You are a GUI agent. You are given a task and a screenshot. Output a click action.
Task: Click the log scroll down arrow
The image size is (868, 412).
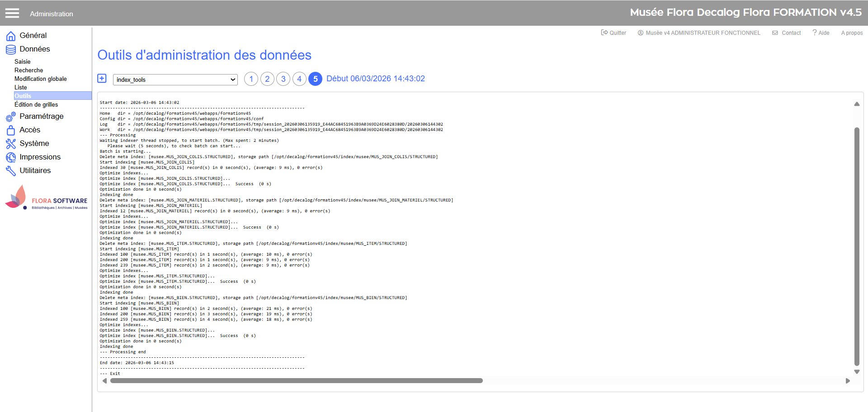pos(857,372)
